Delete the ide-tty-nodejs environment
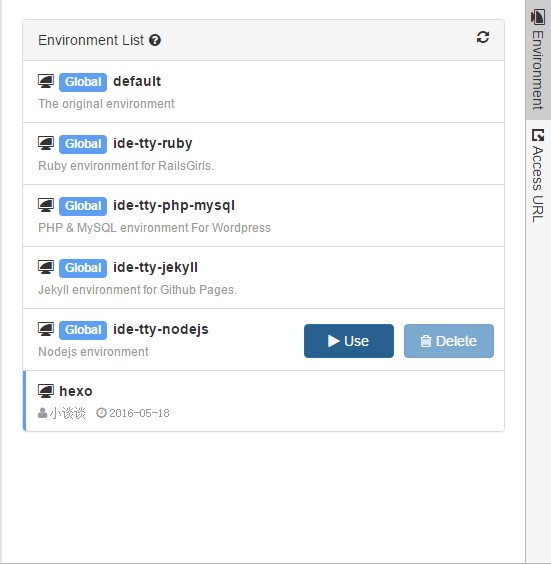The image size is (551, 564). point(449,341)
